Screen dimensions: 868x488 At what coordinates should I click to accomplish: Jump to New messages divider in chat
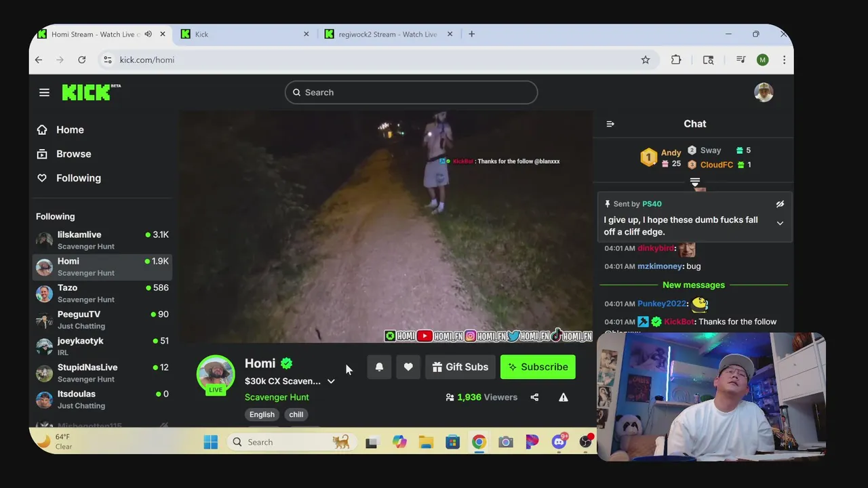click(x=694, y=285)
